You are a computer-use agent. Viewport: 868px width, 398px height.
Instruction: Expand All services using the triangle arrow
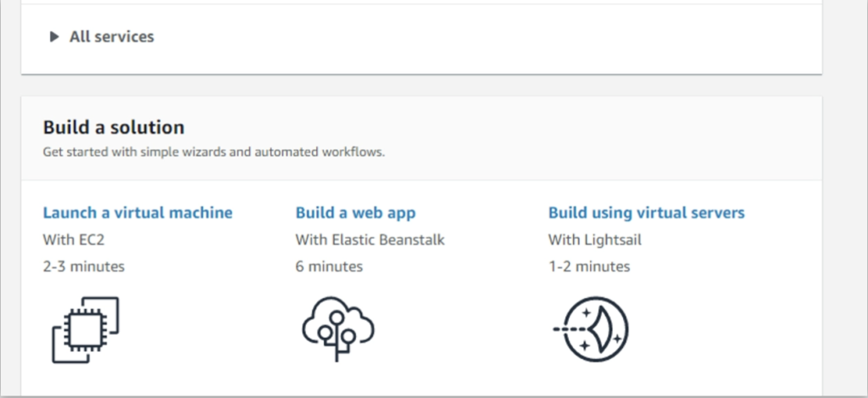53,37
